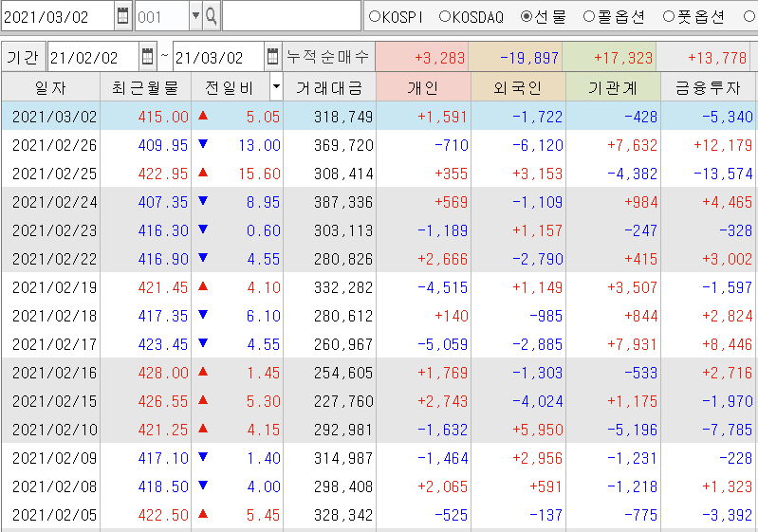Click 외국인 value +5,950
Screen dimensions: 758x532
(538, 430)
